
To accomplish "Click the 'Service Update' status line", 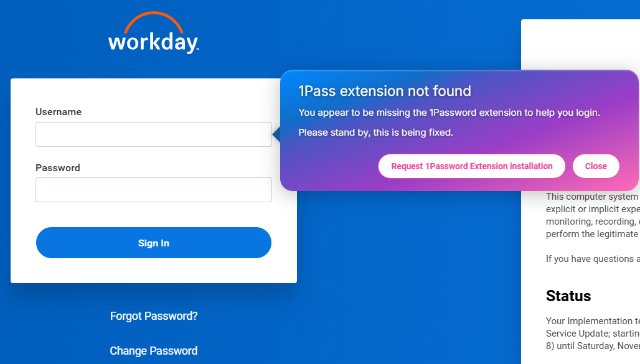I will [592, 334].
